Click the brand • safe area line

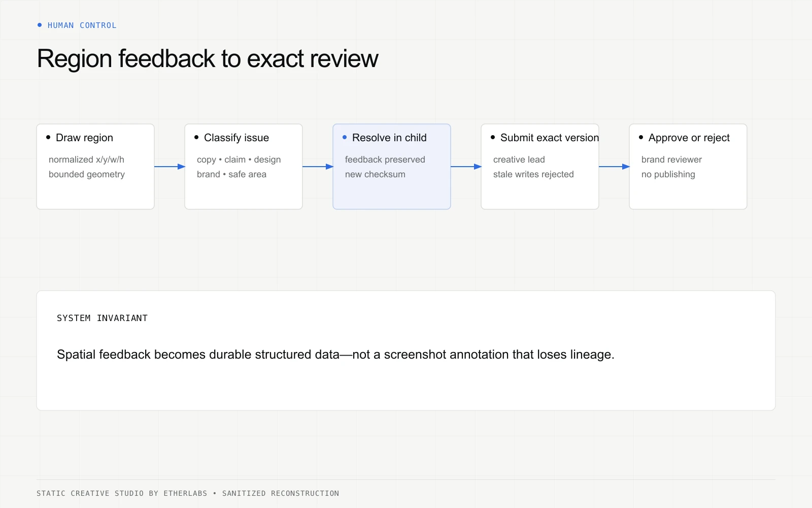[x=231, y=174]
